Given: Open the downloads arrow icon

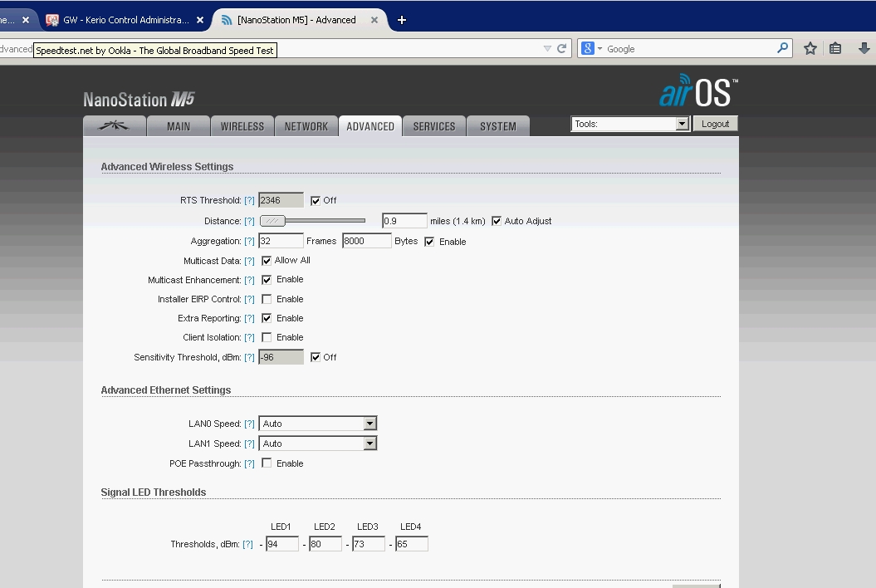Looking at the screenshot, I should pos(864,49).
